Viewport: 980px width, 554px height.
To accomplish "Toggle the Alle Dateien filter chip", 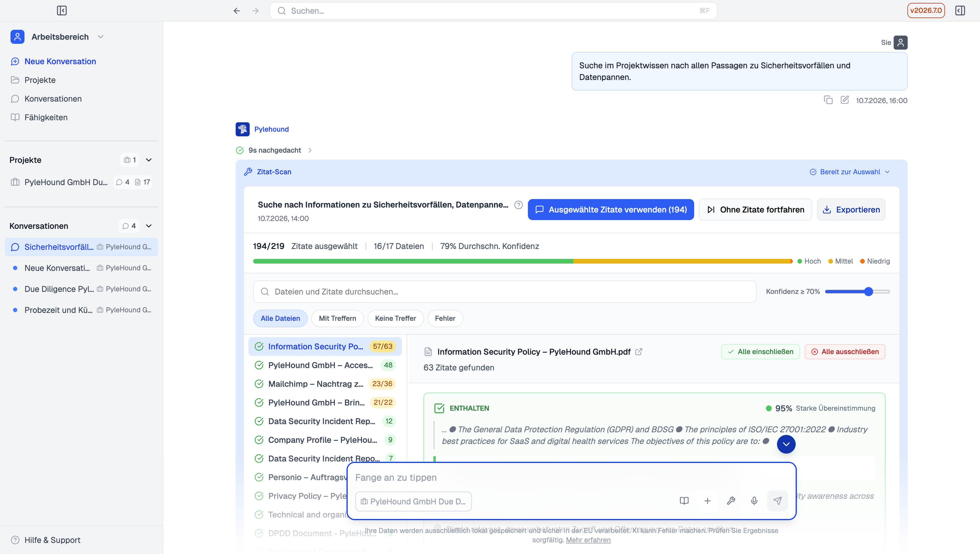I will pyautogui.click(x=280, y=318).
